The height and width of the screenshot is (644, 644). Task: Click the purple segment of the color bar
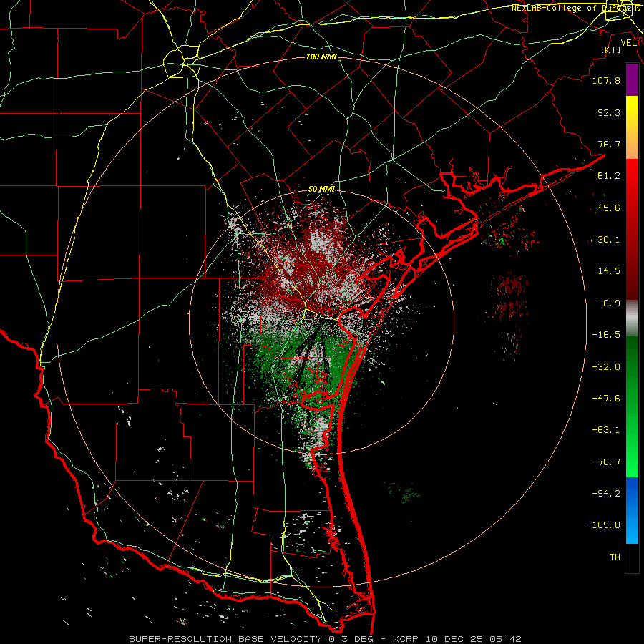pyautogui.click(x=632, y=80)
